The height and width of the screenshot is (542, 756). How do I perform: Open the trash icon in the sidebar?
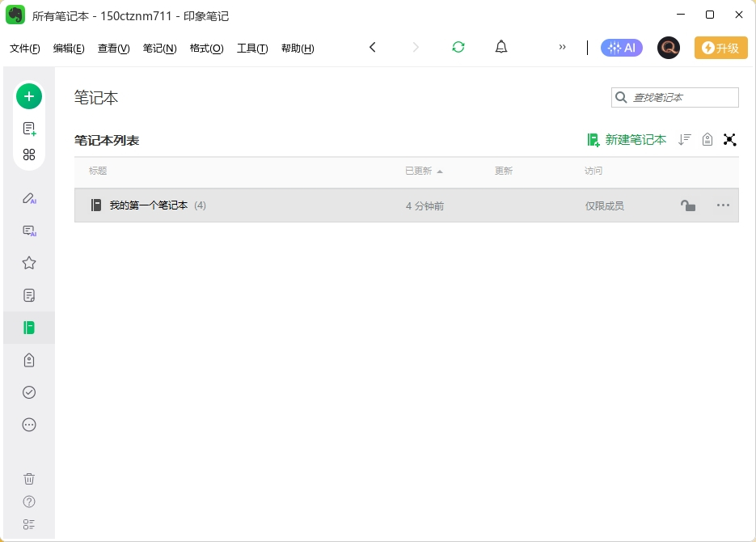point(29,478)
